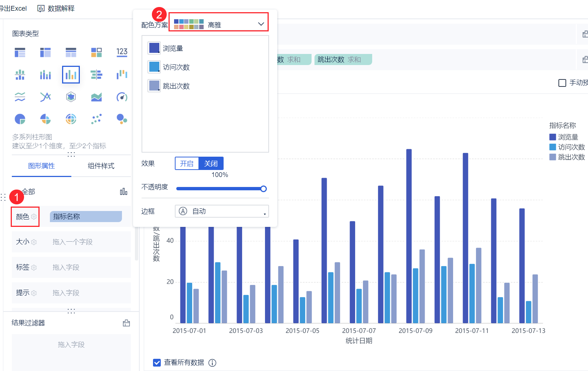Click the 结果过滤器 field drop area
This screenshot has height=371, width=588.
[71, 352]
